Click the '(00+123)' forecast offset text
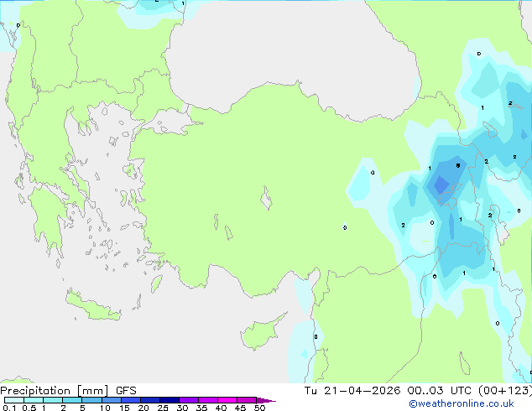This screenshot has height=411, width=532. [505, 391]
